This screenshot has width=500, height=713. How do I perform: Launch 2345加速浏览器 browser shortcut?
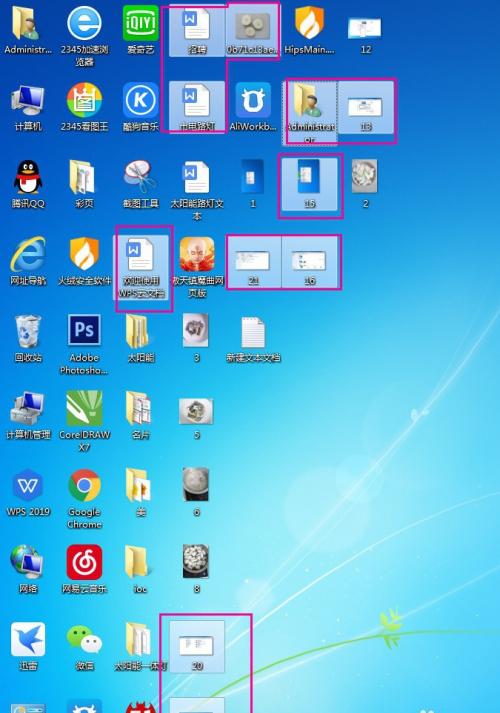click(x=84, y=35)
